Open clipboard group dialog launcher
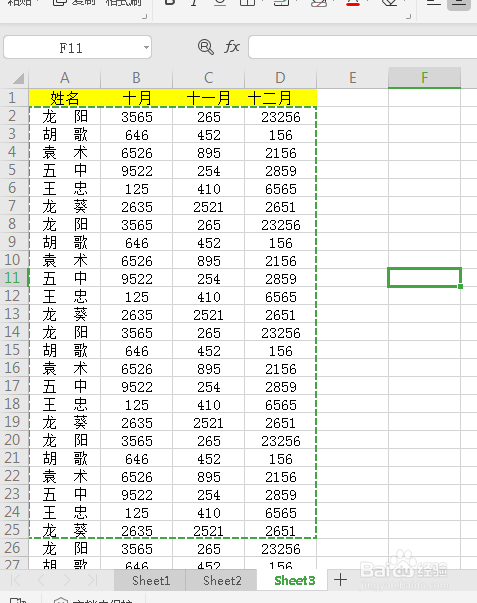477x603 pixels. pos(145,17)
